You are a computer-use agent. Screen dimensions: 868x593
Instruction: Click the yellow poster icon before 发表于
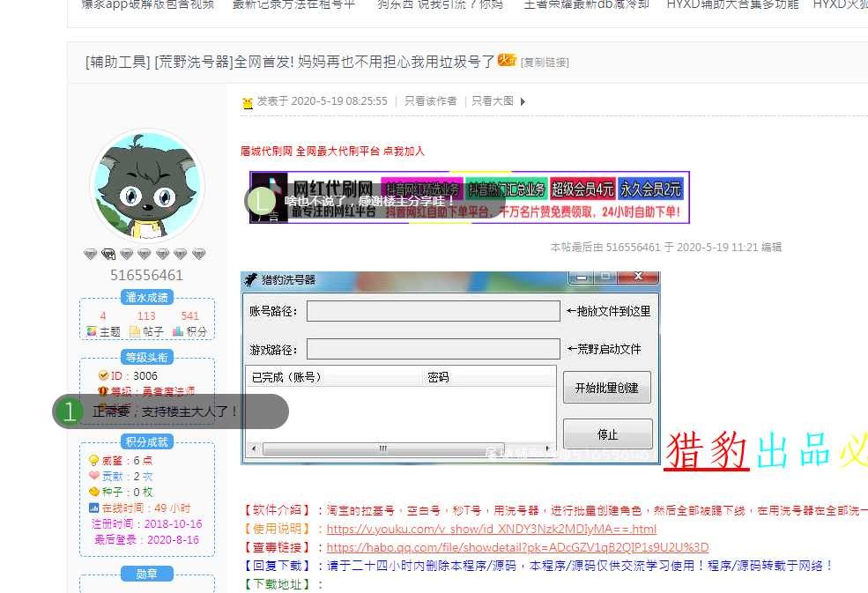click(x=248, y=102)
